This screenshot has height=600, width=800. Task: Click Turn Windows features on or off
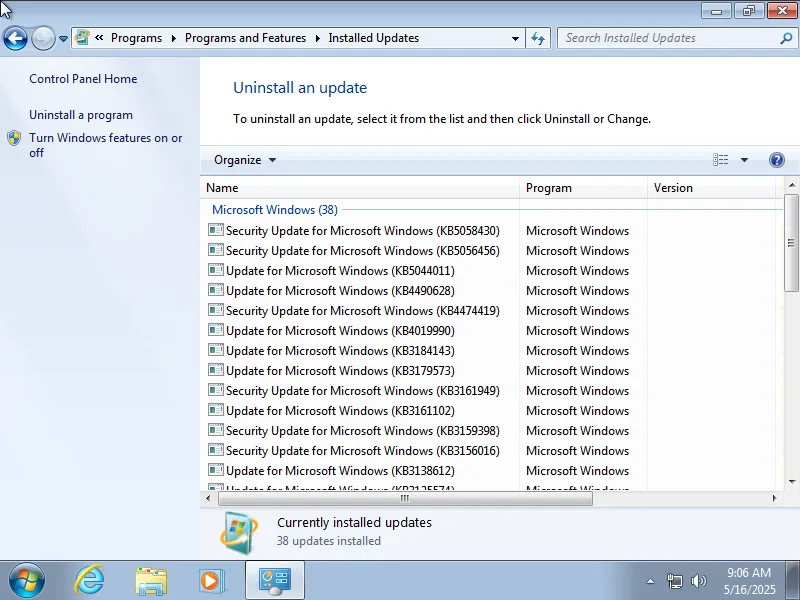106,145
